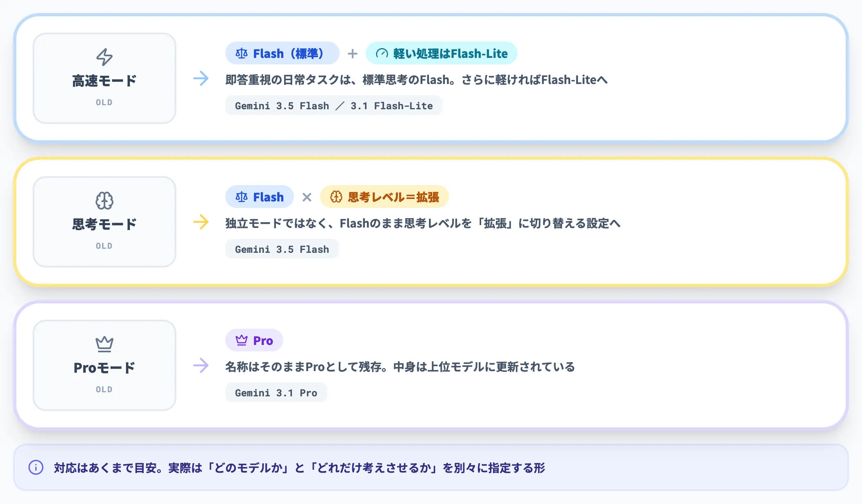The width and height of the screenshot is (862, 504).
Task: Click the OLD label under 高速モード
Action: (104, 102)
